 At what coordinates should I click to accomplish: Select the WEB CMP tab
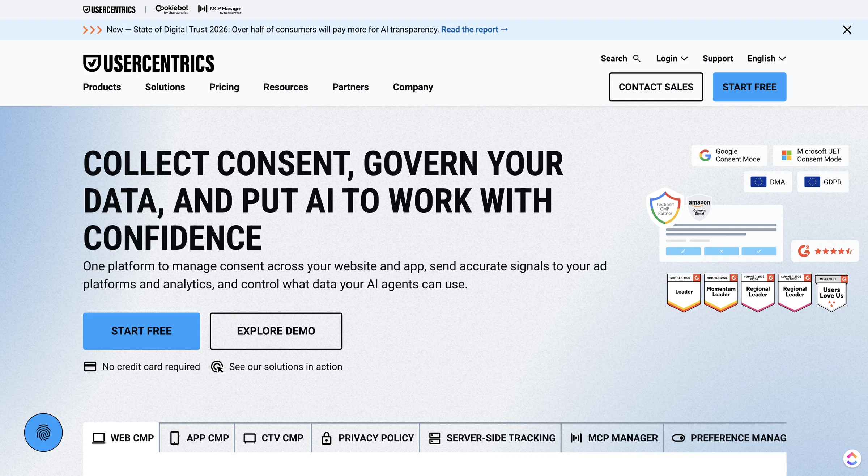click(x=121, y=438)
